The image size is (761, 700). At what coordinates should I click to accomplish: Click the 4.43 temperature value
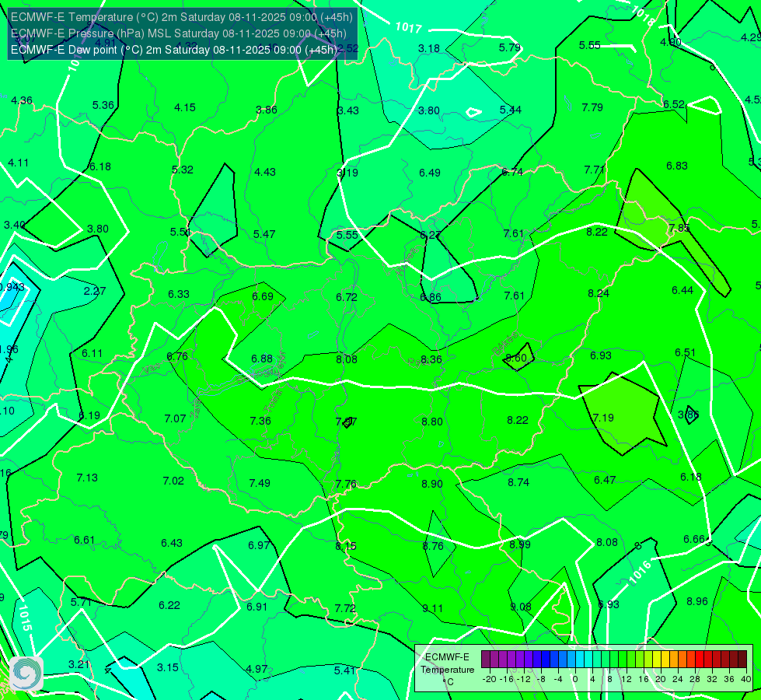pos(265,172)
